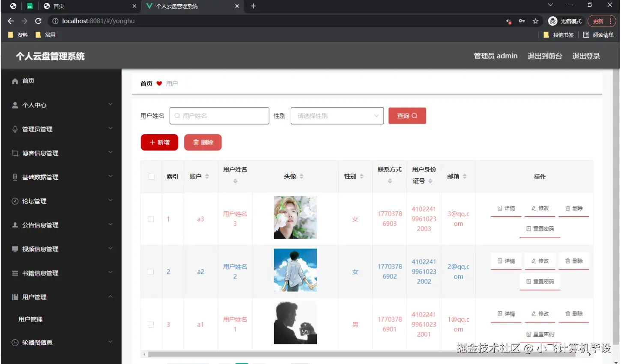Click the 新增 add button
The width and height of the screenshot is (621, 364).
coord(159,142)
